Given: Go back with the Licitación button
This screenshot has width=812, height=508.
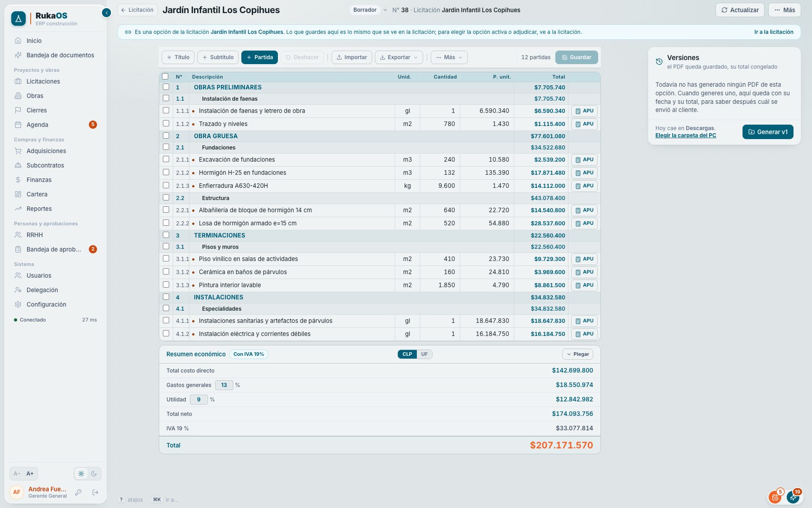Looking at the screenshot, I should (x=137, y=10).
